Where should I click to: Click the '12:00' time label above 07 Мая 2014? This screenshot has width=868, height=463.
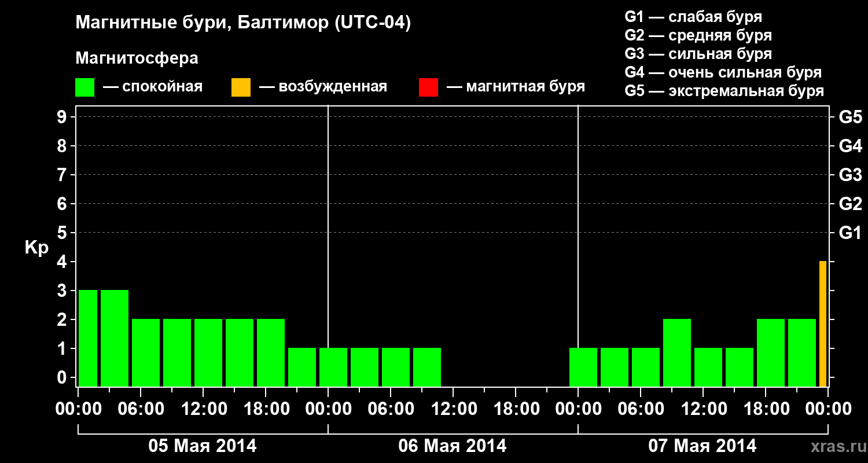pos(703,409)
